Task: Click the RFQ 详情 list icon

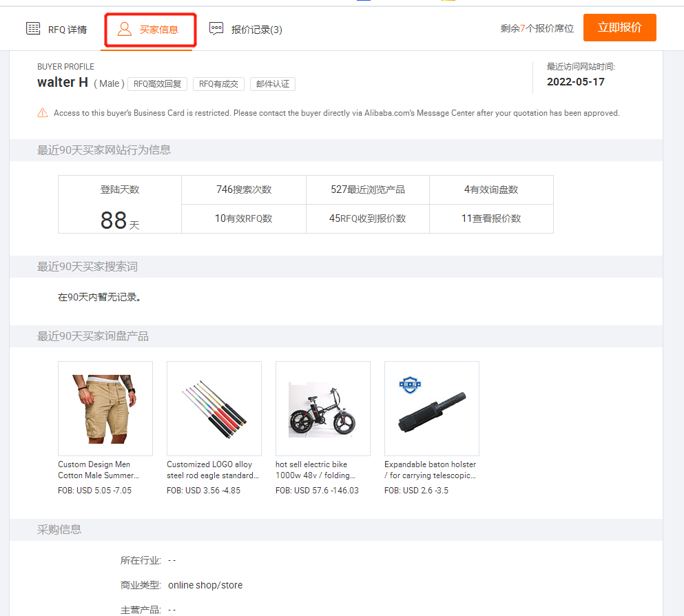Action: coord(33,28)
